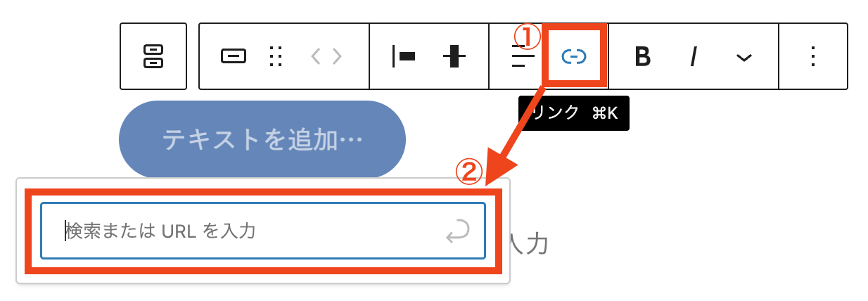Click the 入力 text behind the link popover
The height and width of the screenshot is (301, 868).
pyautogui.click(x=528, y=245)
